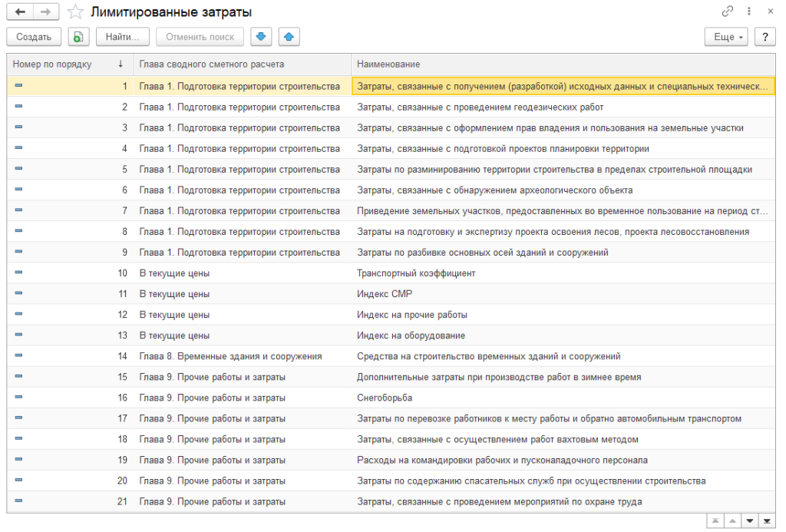Select the Транспортный коэффициент row
This screenshot has height=532, width=786.
click(x=416, y=273)
